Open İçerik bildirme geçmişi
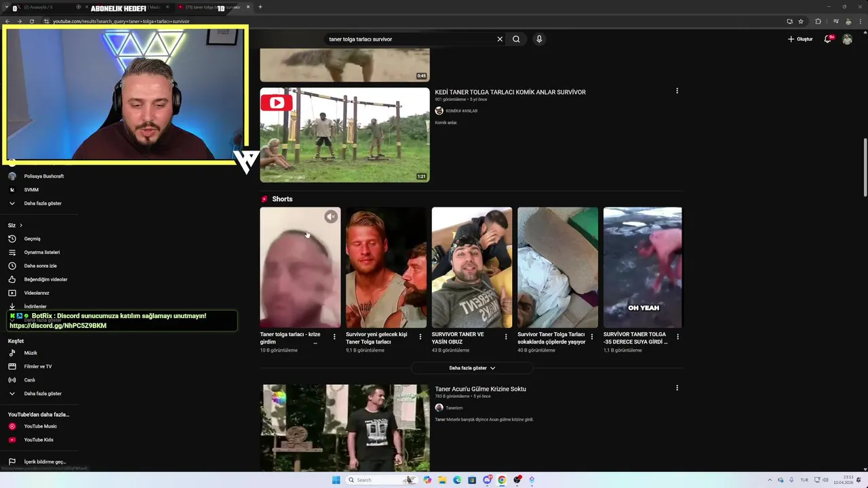Viewport: 868px width, 488px height. coord(45,462)
